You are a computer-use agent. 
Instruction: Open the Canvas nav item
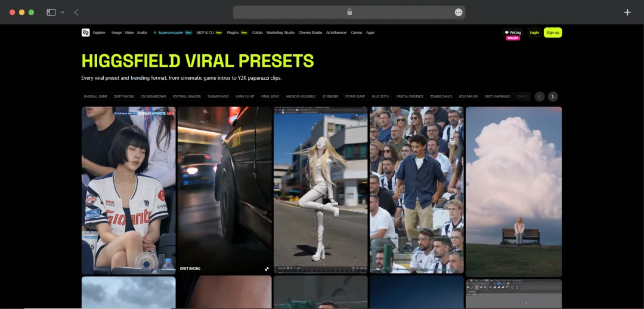[357, 32]
